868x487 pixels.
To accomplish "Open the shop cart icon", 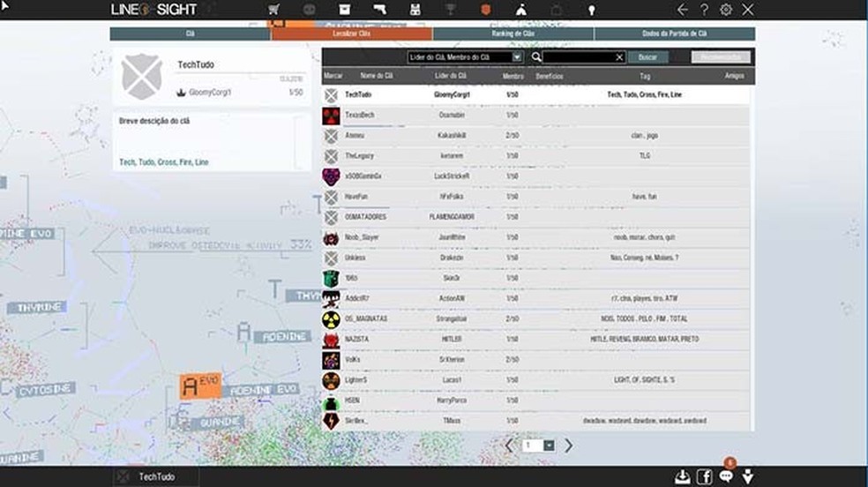I will [x=273, y=10].
